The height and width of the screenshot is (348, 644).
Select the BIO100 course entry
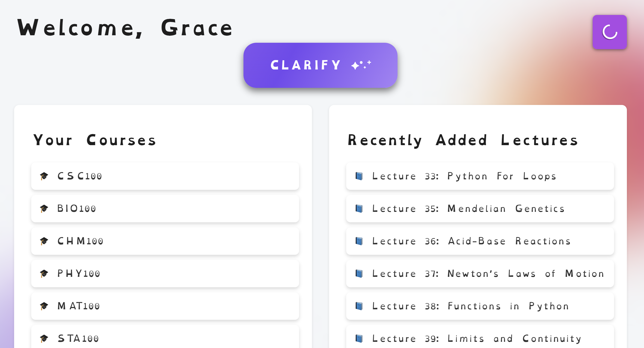(x=165, y=209)
